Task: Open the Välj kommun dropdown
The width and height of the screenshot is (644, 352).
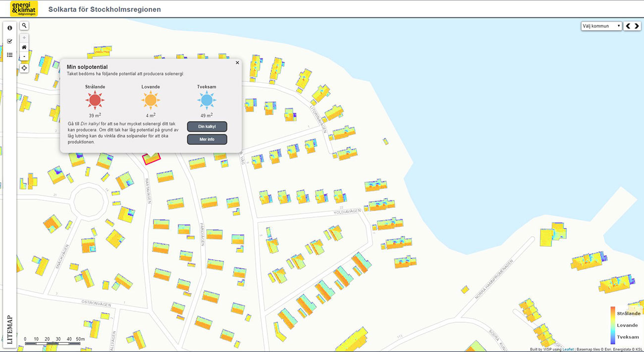Action: click(601, 26)
